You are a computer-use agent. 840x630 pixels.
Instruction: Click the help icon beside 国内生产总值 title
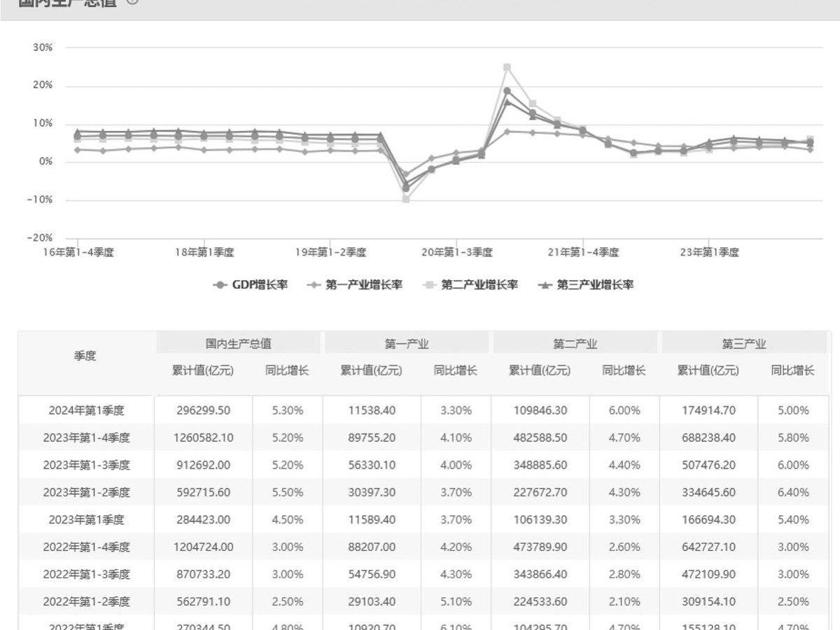click(133, 2)
